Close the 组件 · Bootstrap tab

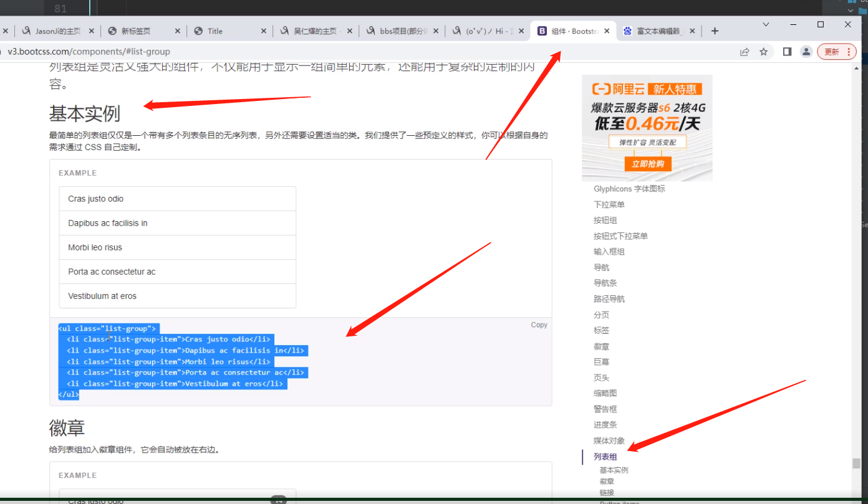point(607,31)
